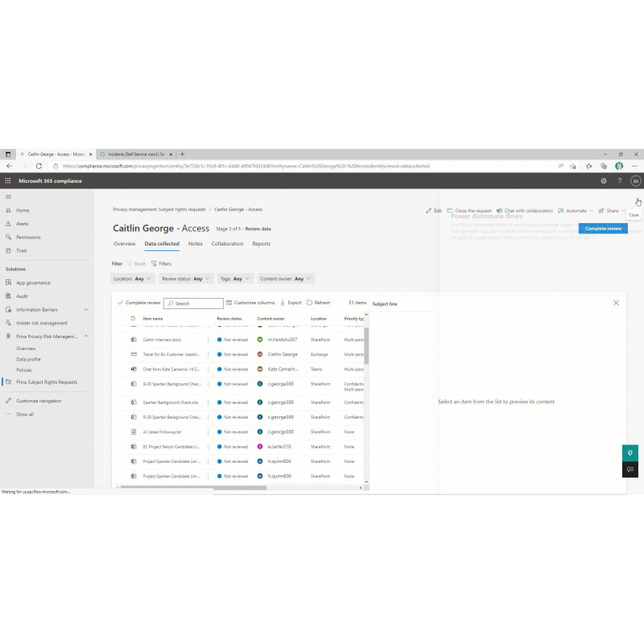Open row options for Chat from Kate Camacho
Screen dimensions: 644x644
(x=208, y=369)
